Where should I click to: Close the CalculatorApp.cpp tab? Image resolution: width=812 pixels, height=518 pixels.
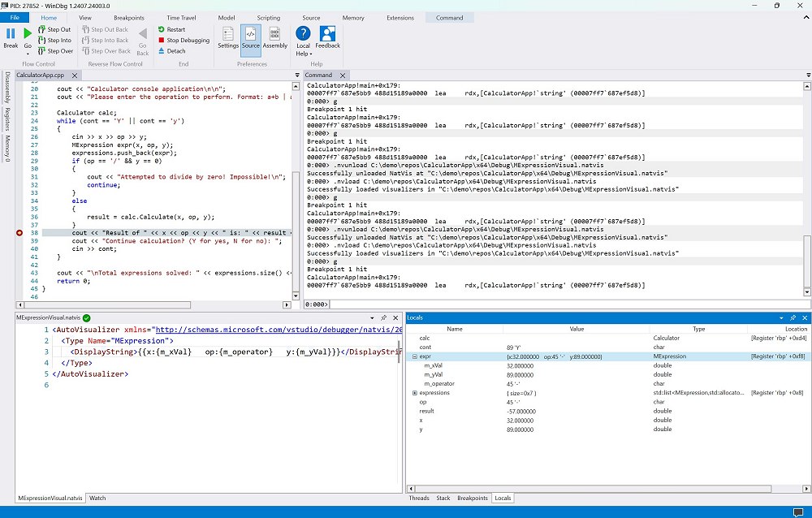pos(75,76)
